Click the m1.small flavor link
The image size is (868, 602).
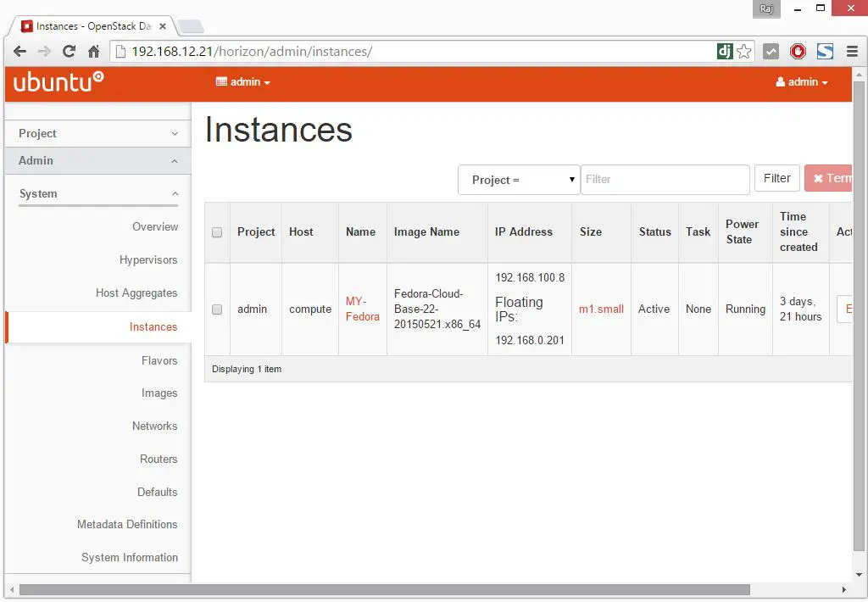click(x=601, y=309)
